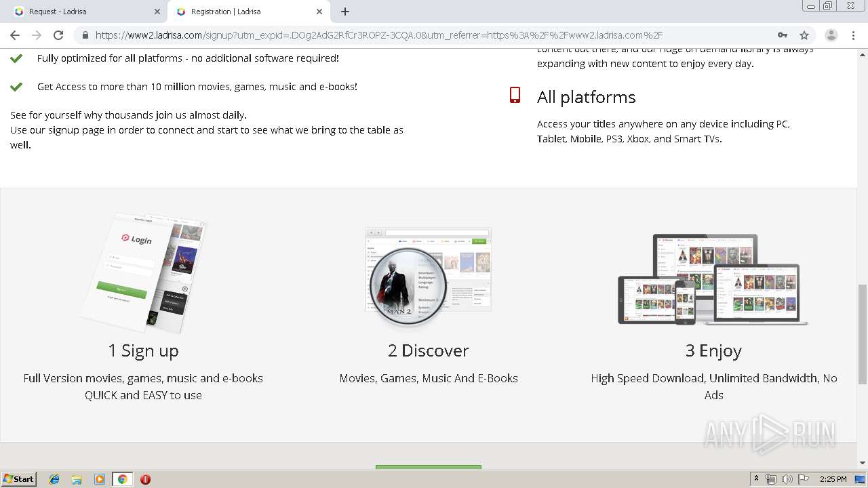Viewport: 868px width, 488px height.
Task: Click the '2 Discover' heading
Action: click(428, 350)
